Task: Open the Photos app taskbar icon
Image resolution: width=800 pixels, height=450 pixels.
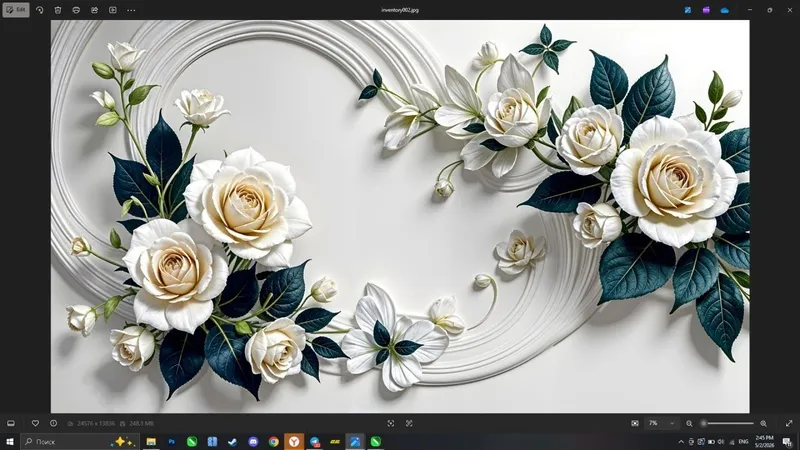Action: [355, 442]
